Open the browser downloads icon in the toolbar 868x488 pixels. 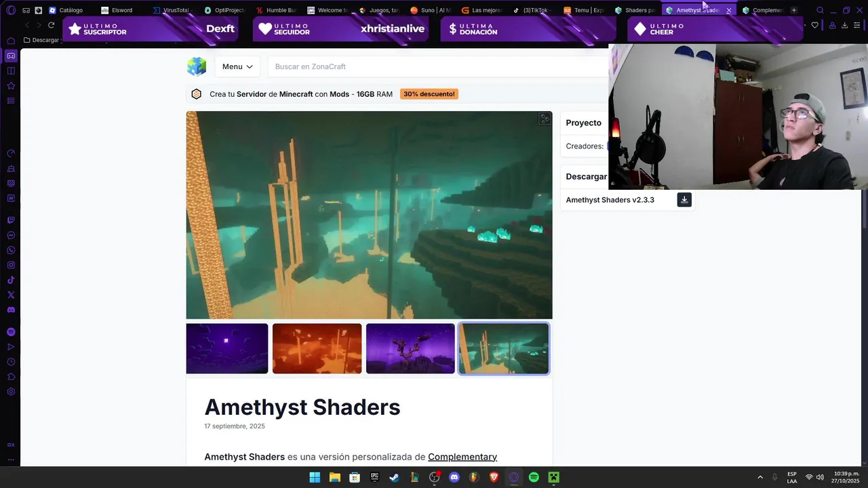[x=844, y=25]
